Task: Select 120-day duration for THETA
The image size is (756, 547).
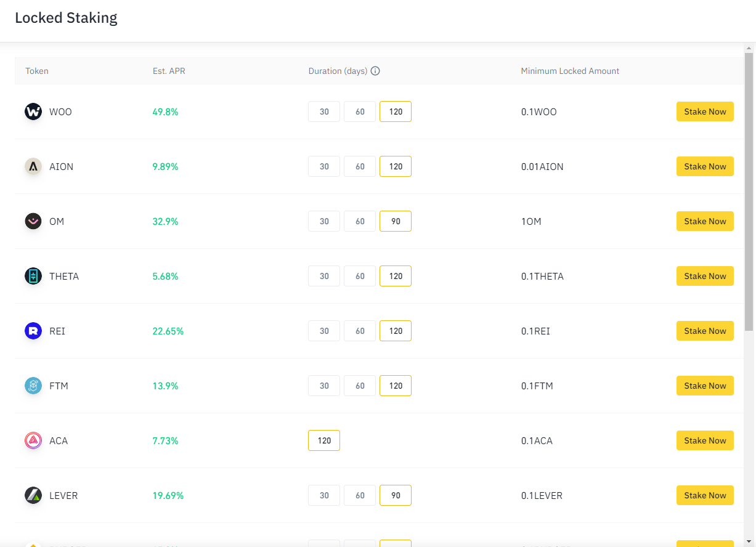Action: [x=396, y=276]
